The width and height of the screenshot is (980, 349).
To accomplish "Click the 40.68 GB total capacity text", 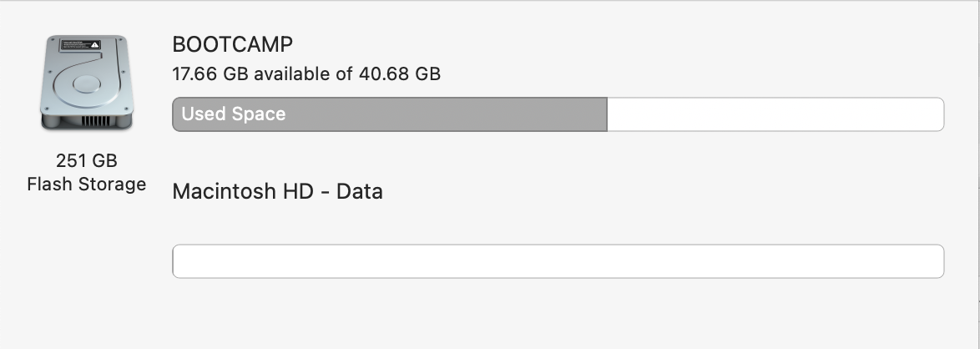I will coord(399,73).
